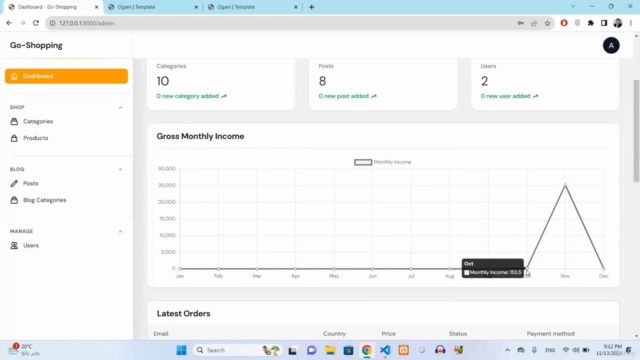Click the December data point on chart

click(604, 269)
